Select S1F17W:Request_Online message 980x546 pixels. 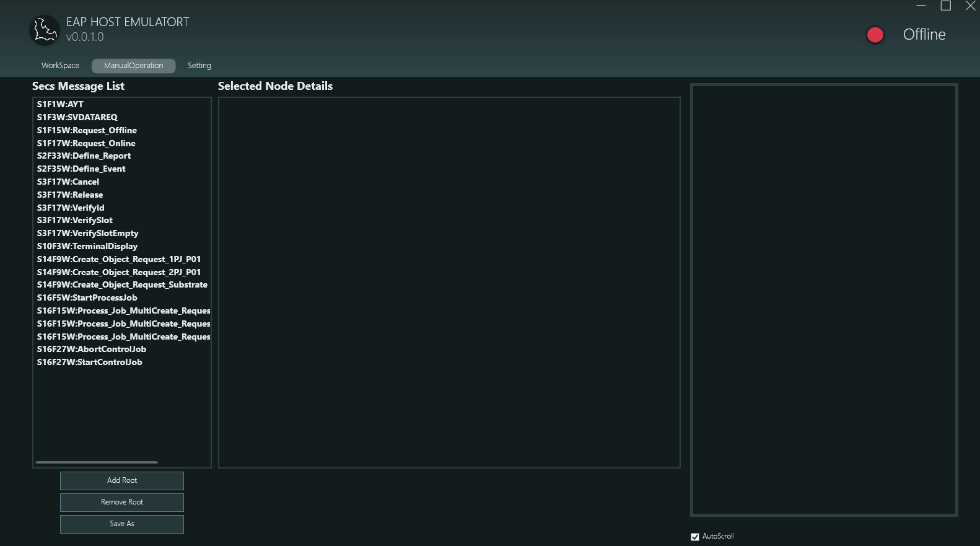click(86, 143)
